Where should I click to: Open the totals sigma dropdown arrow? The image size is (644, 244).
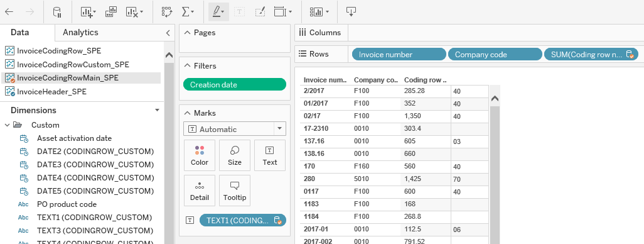point(192,13)
